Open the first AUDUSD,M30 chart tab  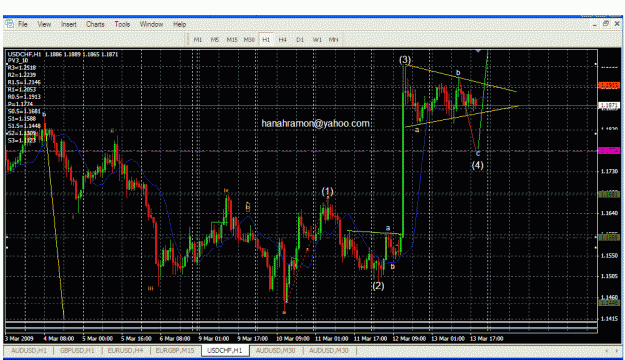(x=275, y=350)
